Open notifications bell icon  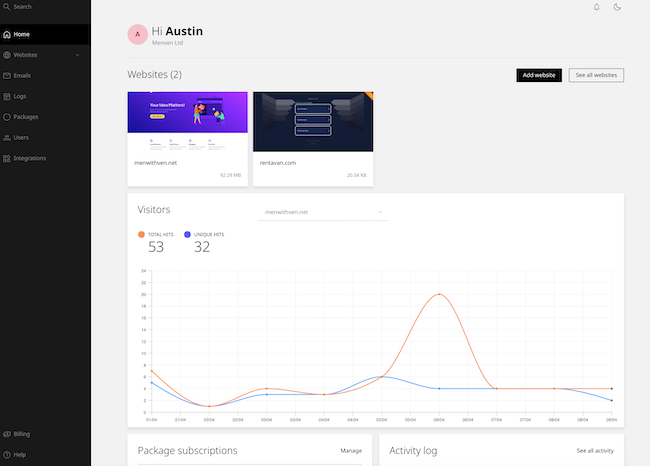click(x=597, y=7)
